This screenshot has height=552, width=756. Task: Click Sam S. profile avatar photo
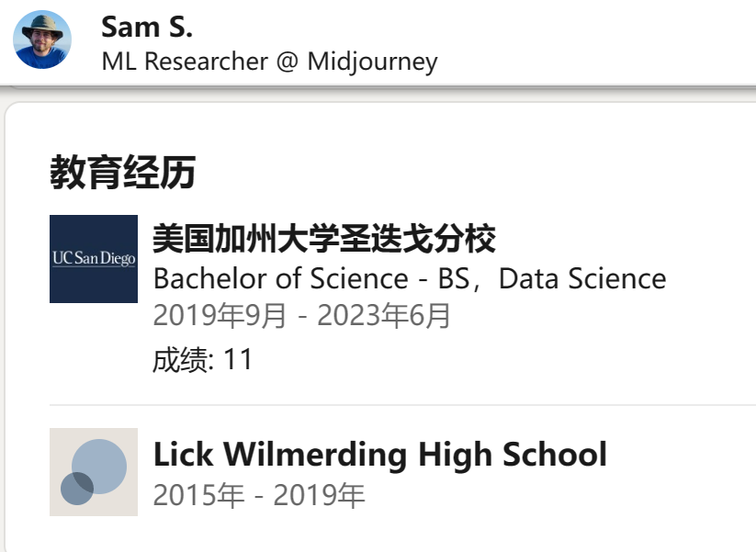(42, 39)
